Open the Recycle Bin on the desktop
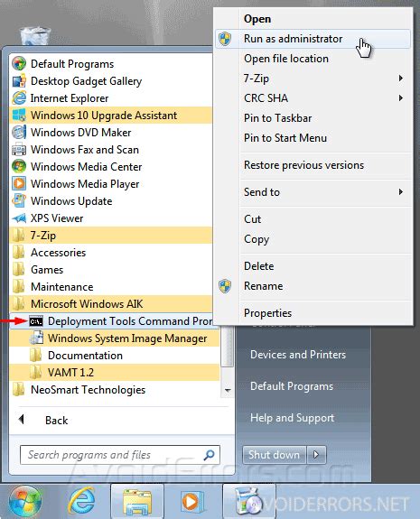 coord(35,36)
